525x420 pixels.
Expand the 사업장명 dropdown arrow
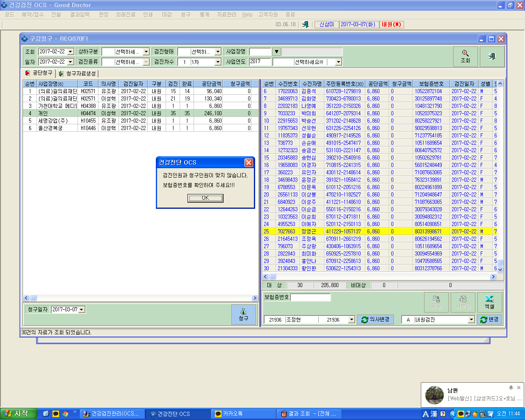pos(277,52)
